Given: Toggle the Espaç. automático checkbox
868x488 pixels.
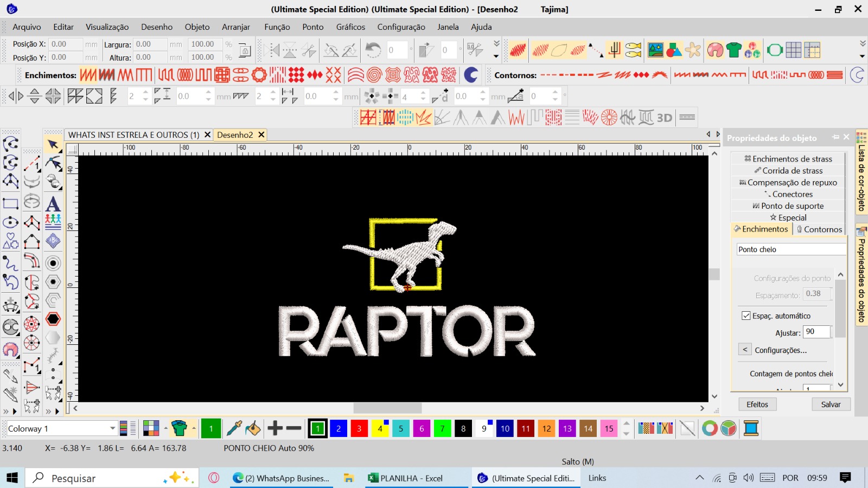Looking at the screenshot, I should pyautogui.click(x=746, y=316).
